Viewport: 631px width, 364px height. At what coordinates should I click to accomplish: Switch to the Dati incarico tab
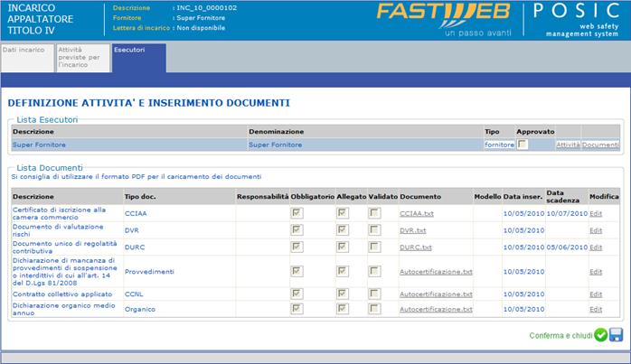27,58
